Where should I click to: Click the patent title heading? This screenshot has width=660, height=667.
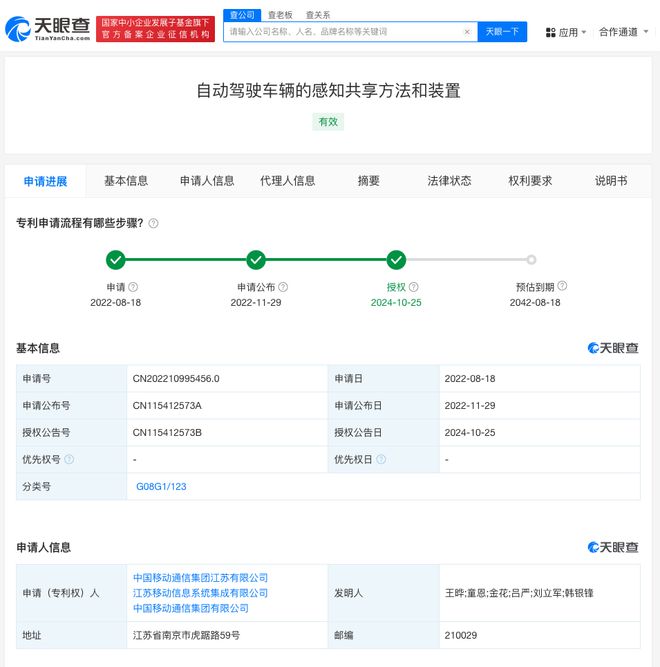click(x=328, y=91)
